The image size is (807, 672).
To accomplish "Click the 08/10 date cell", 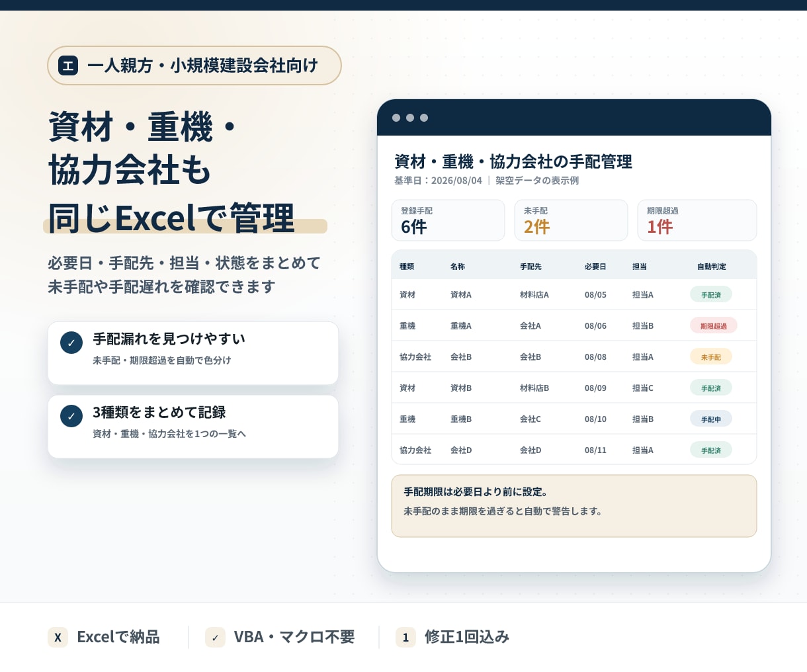I will 595,419.
